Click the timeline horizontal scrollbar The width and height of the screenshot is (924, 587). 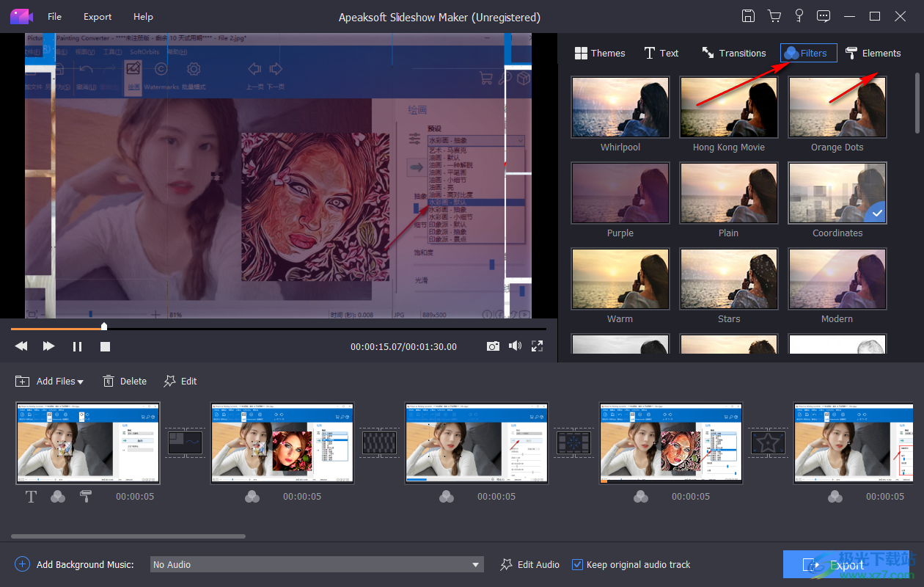[128, 536]
